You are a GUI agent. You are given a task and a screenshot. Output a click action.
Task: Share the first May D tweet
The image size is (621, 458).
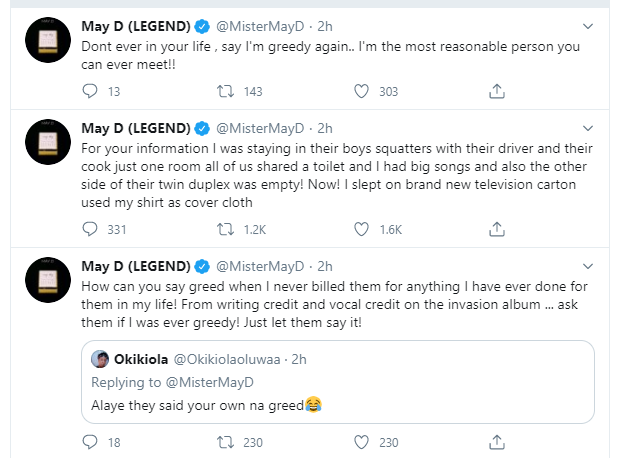pos(496,92)
